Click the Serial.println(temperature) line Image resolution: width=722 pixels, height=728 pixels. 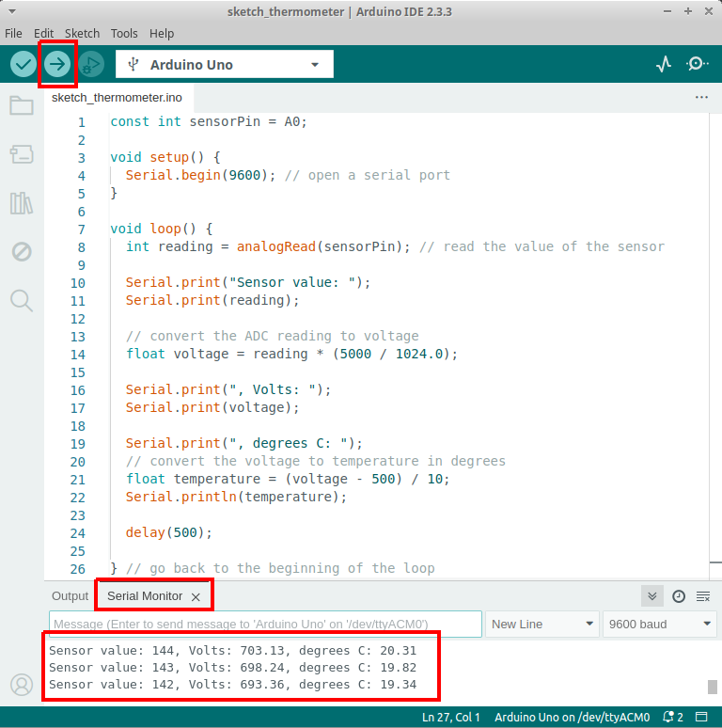[236, 497]
